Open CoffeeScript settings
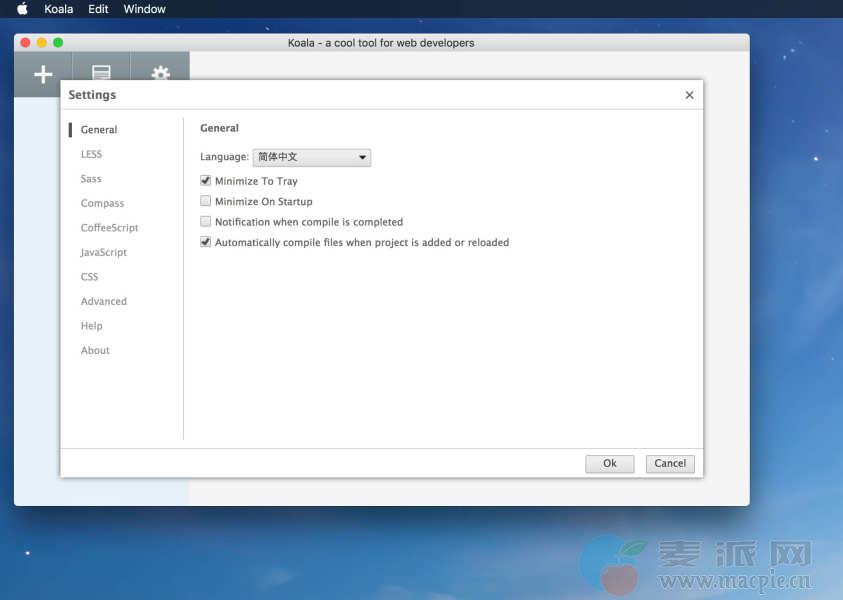 pos(109,228)
